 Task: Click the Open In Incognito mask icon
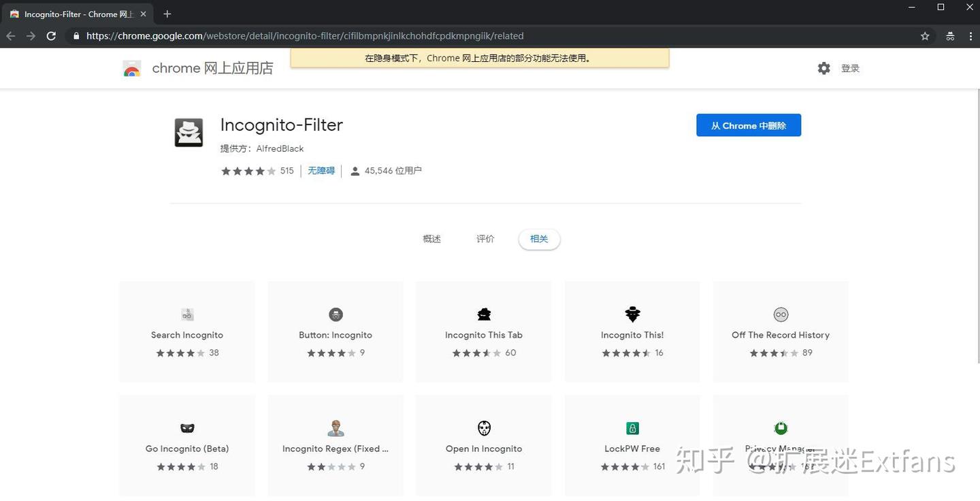483,427
